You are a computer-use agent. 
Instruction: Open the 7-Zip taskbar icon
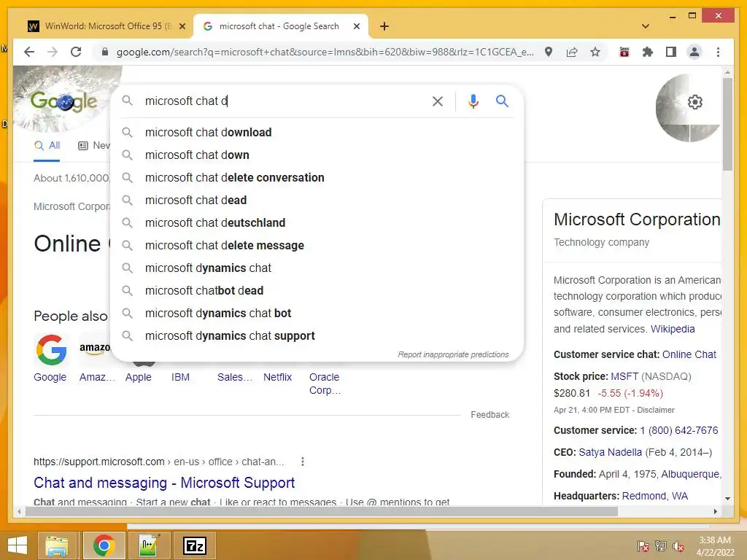[x=195, y=545]
